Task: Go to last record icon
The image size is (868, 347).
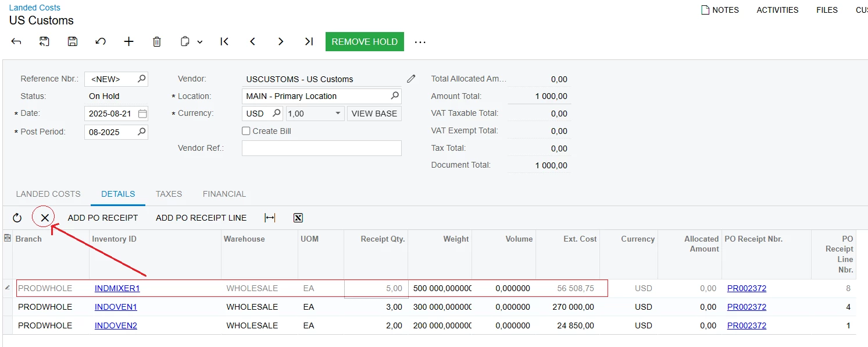Action: [x=309, y=41]
